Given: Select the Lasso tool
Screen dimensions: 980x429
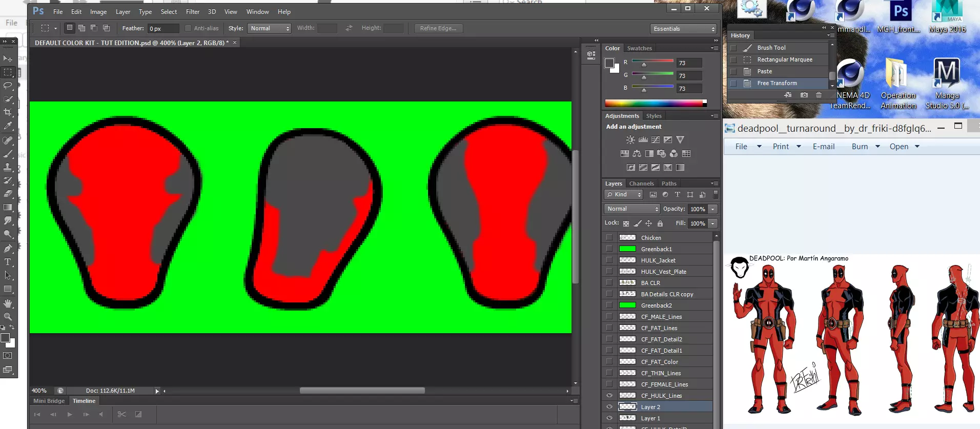Looking at the screenshot, I should click(x=8, y=86).
